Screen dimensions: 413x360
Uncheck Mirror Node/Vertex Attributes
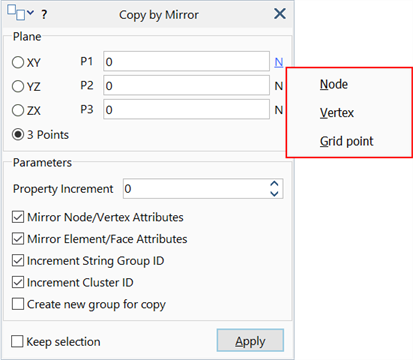click(x=18, y=217)
